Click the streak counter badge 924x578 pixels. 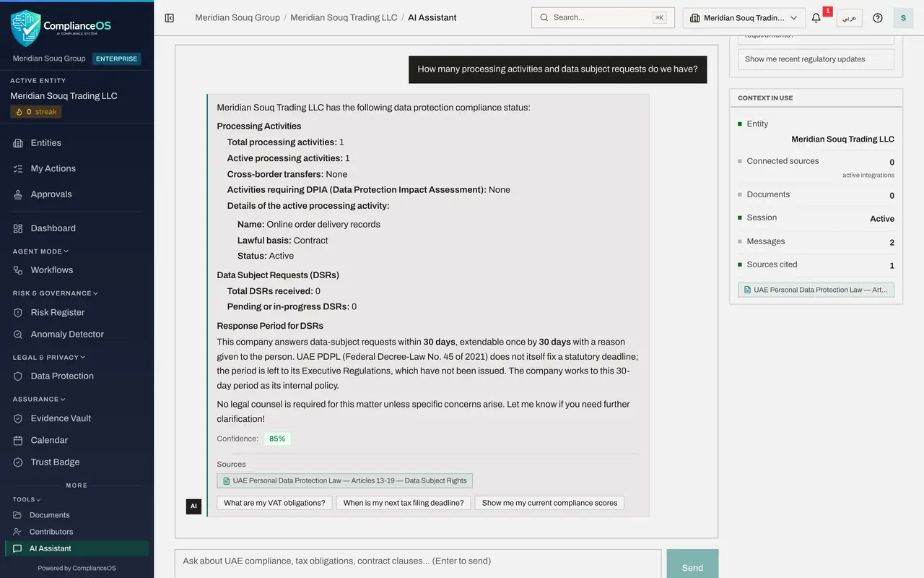(36, 112)
